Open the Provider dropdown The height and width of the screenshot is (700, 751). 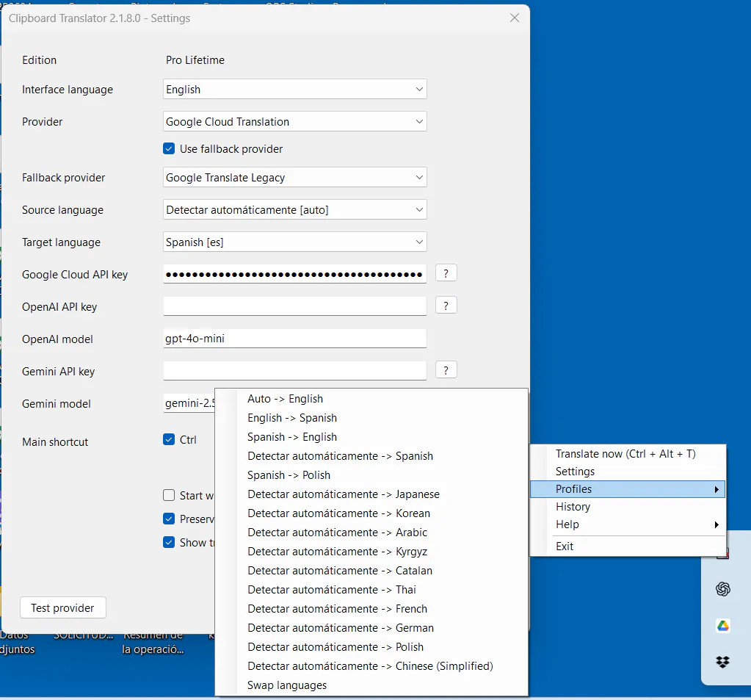pos(294,121)
